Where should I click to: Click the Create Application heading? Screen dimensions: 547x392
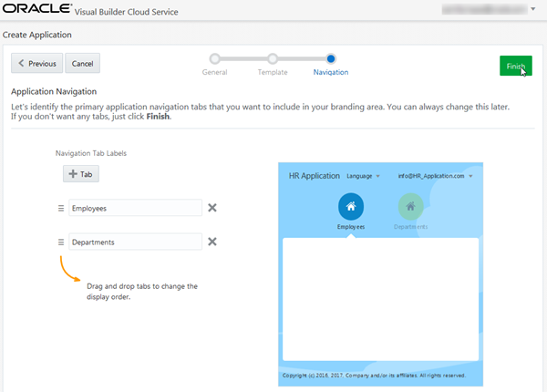point(37,35)
